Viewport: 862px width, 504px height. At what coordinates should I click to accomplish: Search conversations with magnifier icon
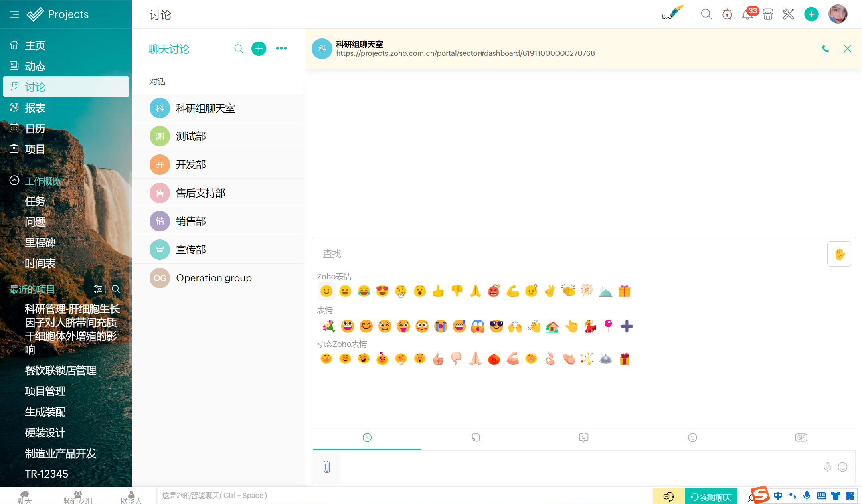coord(239,49)
